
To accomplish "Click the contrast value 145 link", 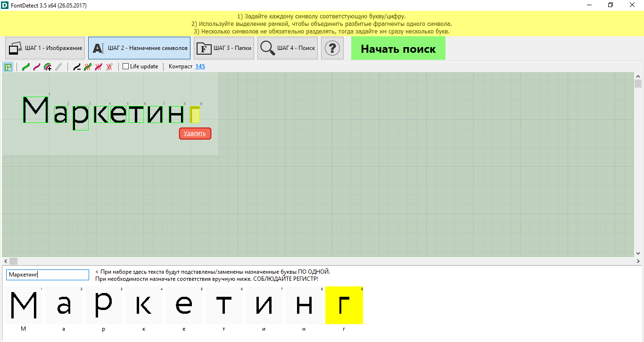I will (x=200, y=66).
